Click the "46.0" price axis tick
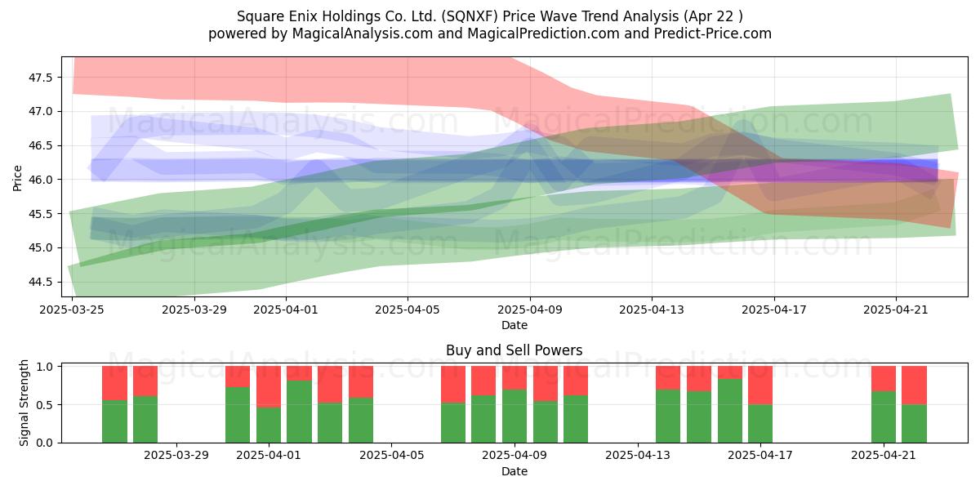The height and width of the screenshot is (490, 980). tap(42, 180)
